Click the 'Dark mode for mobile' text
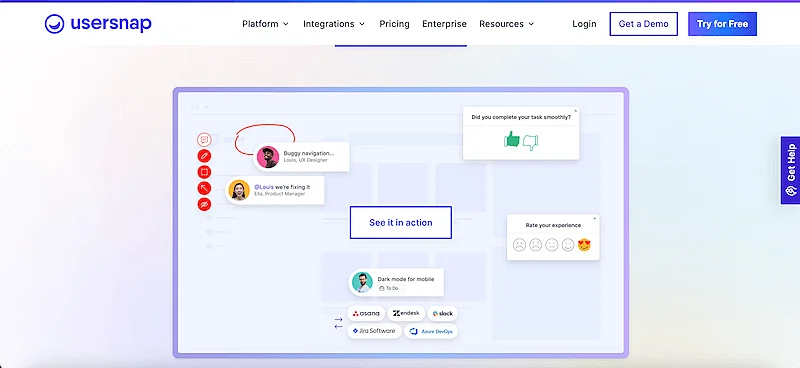The height and width of the screenshot is (368, 800). coord(406,279)
